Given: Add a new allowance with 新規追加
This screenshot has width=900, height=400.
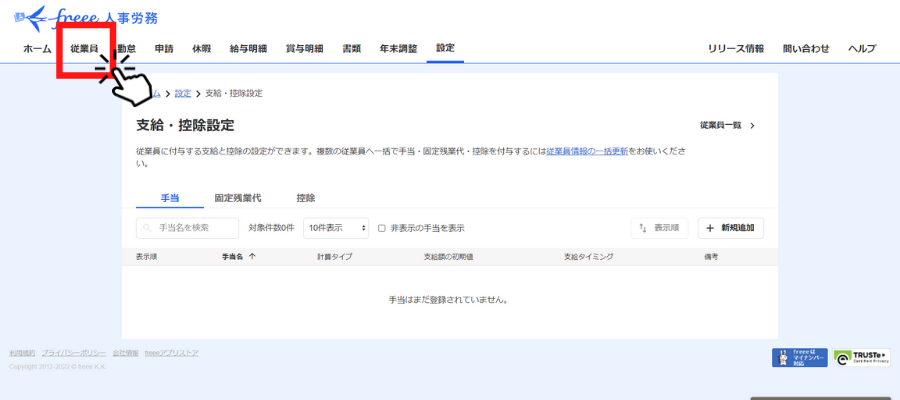Looking at the screenshot, I should 730,228.
